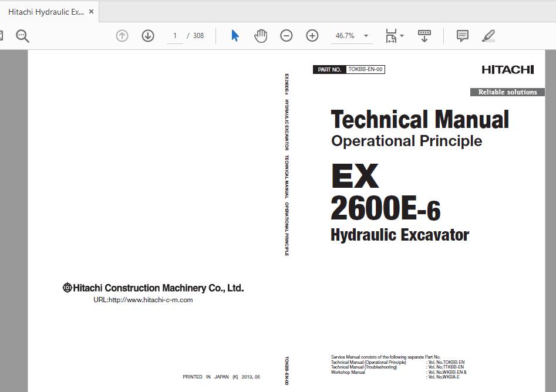Select the arrow Selection tool
556x392 pixels.
coord(234,35)
